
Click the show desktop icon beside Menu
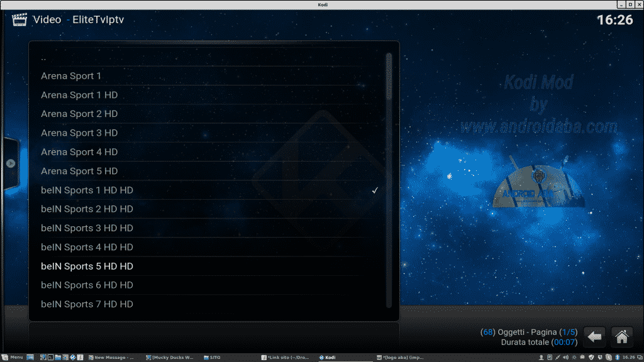[30, 358]
